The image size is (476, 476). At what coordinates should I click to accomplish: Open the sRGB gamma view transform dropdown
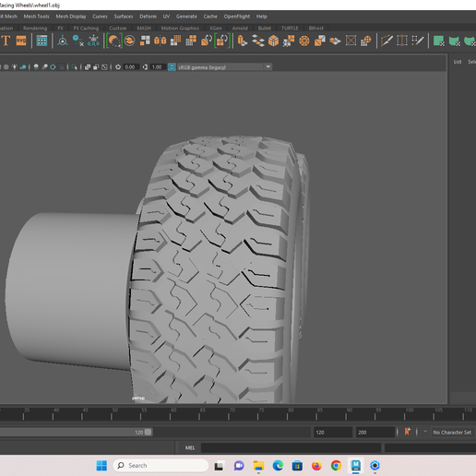coord(225,67)
